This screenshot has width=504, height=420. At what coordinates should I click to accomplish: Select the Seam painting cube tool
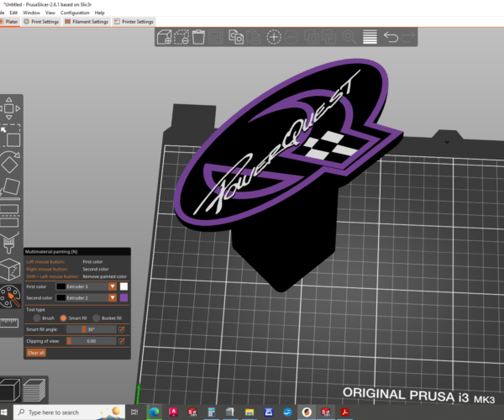click(9, 270)
